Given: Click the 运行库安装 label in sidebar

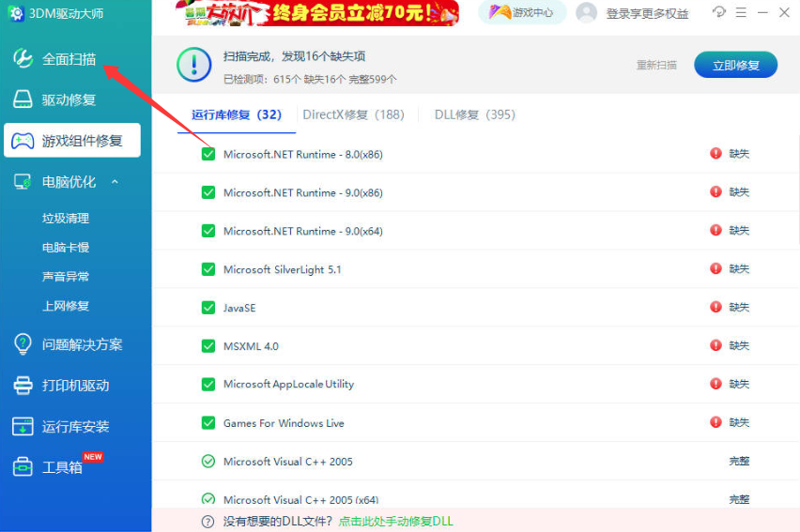Looking at the screenshot, I should point(75,426).
